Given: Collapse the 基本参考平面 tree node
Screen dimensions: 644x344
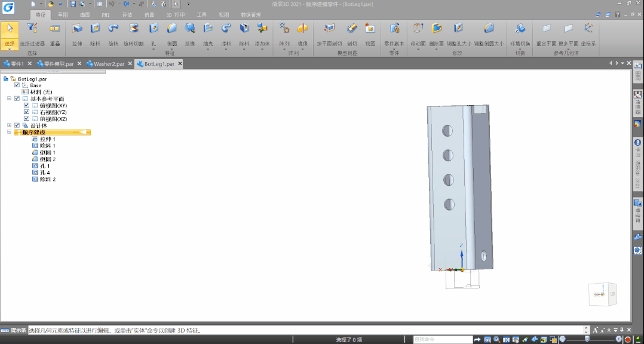Looking at the screenshot, I should click(x=9, y=99).
